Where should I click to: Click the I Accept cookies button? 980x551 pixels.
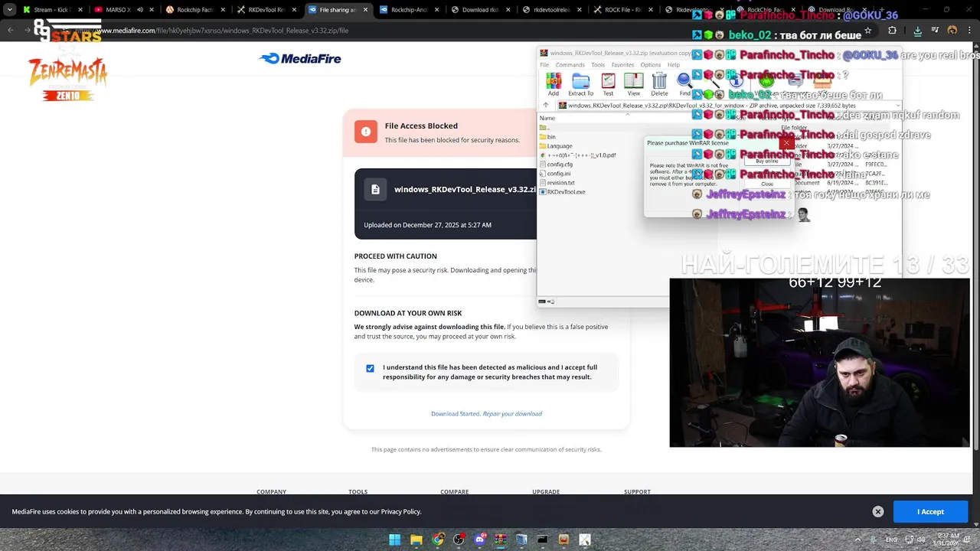930,511
